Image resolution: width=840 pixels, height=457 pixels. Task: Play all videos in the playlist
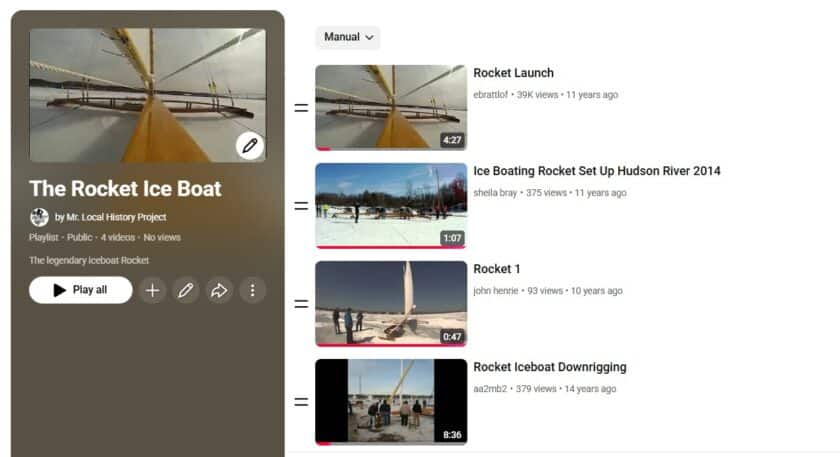81,290
